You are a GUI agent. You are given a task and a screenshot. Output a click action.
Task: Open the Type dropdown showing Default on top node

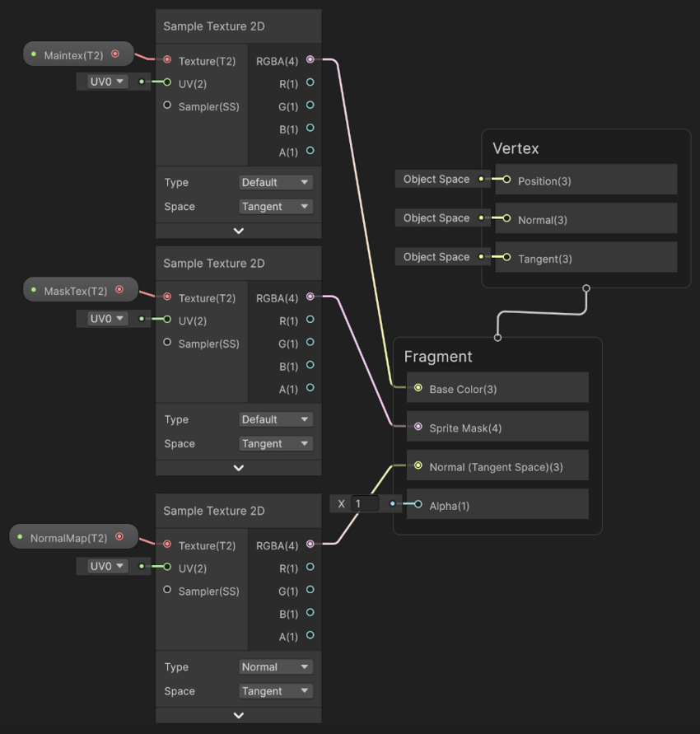(x=275, y=182)
